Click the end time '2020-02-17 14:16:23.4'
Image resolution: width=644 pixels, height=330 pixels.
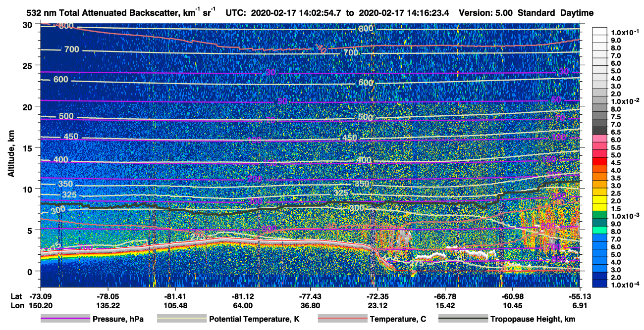tap(405, 13)
